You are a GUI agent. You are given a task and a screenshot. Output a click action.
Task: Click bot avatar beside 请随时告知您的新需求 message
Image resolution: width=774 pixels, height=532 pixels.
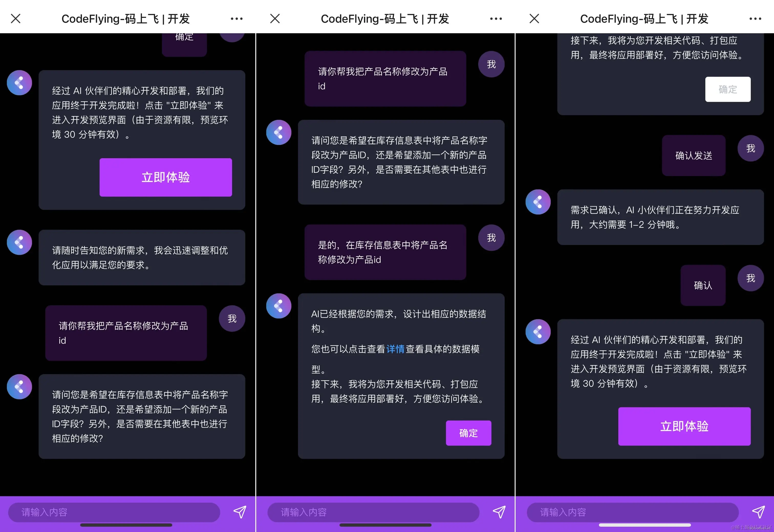point(19,242)
